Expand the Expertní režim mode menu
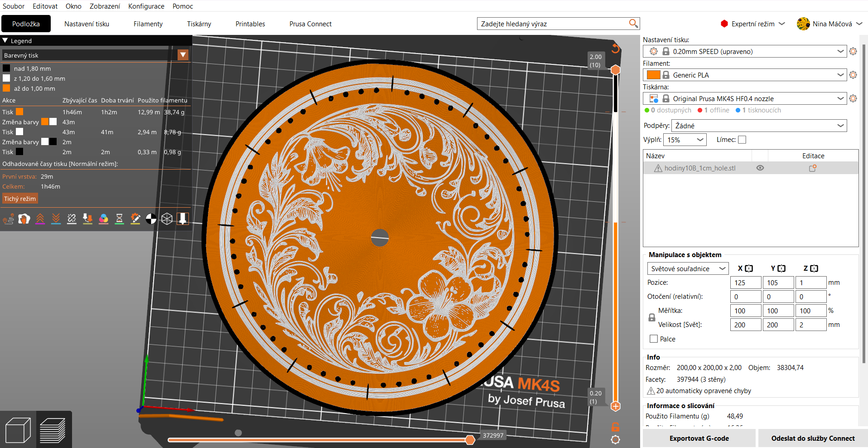The width and height of the screenshot is (868, 448). pos(752,24)
